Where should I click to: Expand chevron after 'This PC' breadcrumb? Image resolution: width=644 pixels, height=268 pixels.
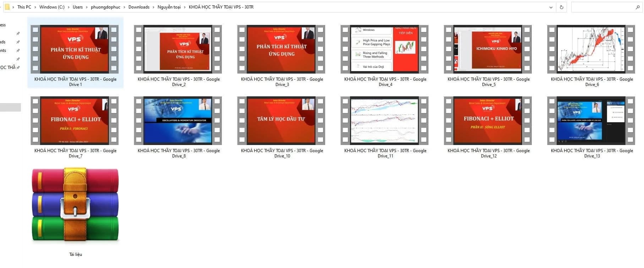[36, 7]
